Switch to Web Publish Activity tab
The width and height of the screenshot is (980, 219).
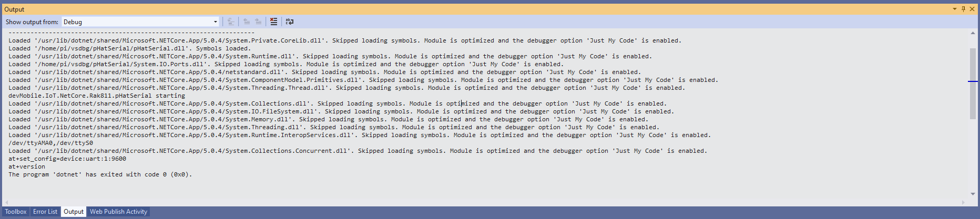point(118,212)
